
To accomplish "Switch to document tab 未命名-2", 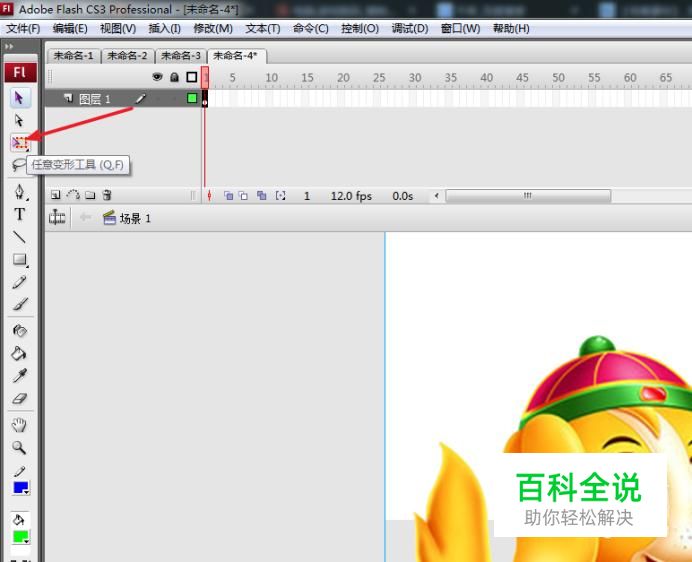I will (x=128, y=56).
